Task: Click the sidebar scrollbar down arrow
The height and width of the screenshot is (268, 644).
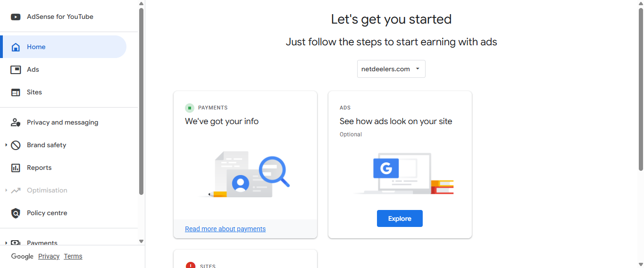Action: coord(141,241)
